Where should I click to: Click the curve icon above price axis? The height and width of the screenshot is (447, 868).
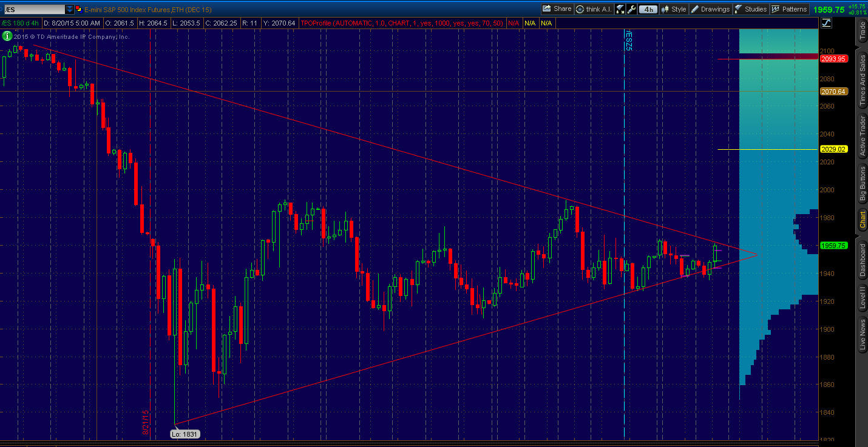click(826, 23)
